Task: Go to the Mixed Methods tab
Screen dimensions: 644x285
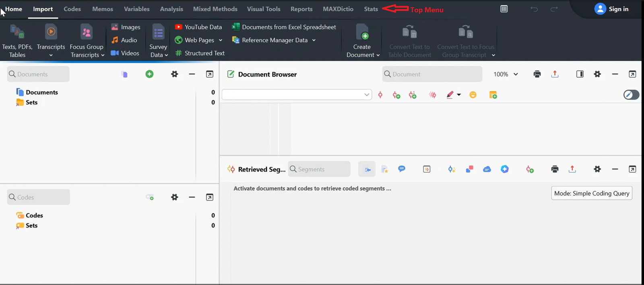Action: 215,9
